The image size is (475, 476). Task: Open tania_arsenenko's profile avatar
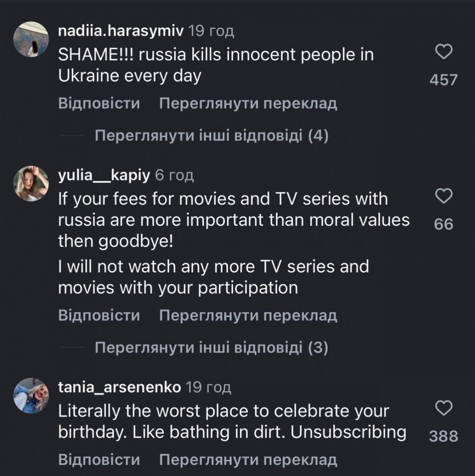click(31, 395)
